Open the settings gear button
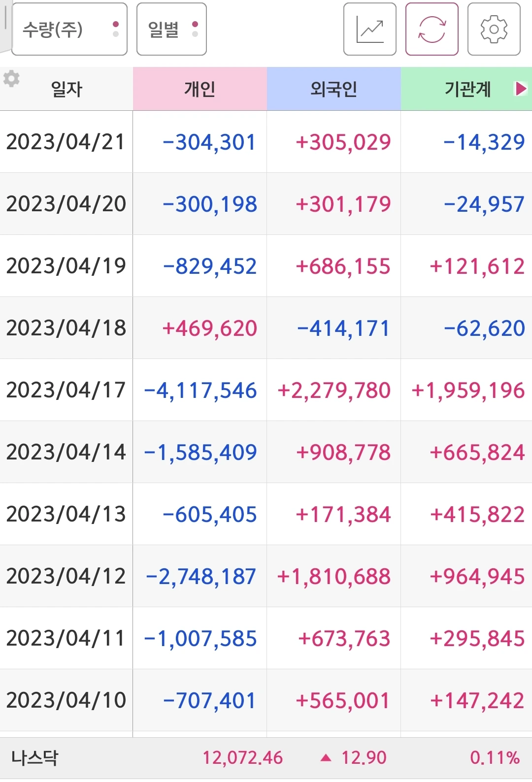Screen dimensions: 532x782 point(494,29)
